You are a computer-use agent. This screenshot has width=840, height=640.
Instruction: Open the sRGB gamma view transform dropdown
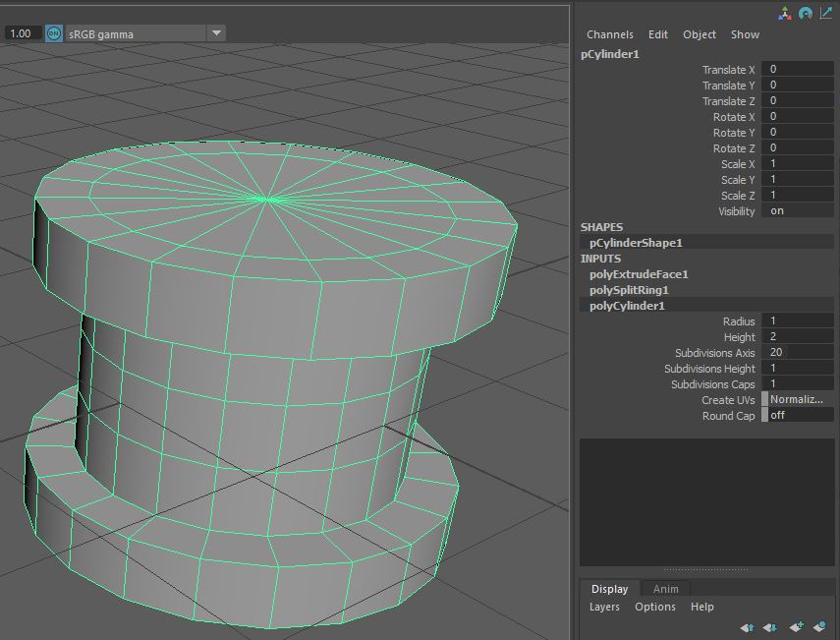(216, 33)
